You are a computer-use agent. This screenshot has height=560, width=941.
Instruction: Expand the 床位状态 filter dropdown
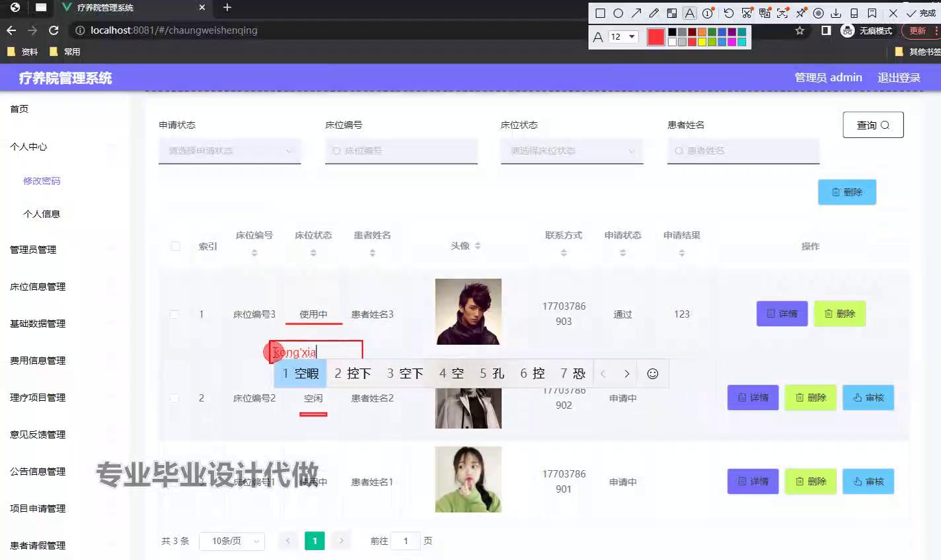pos(571,151)
